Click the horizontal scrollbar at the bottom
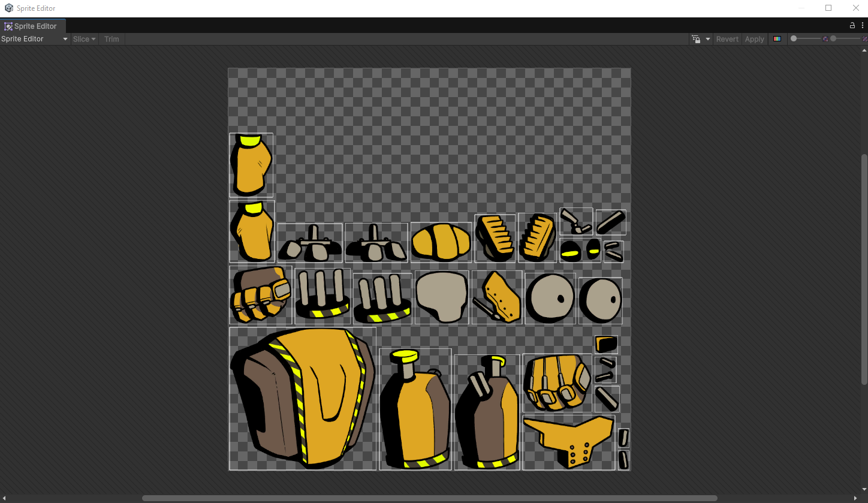868x503 pixels. click(x=429, y=498)
